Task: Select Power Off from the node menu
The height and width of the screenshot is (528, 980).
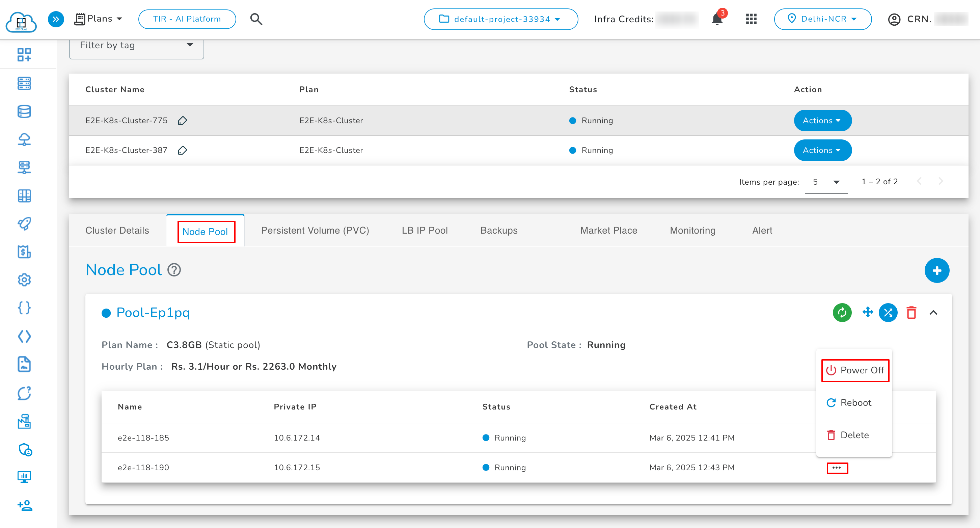Action: point(855,370)
